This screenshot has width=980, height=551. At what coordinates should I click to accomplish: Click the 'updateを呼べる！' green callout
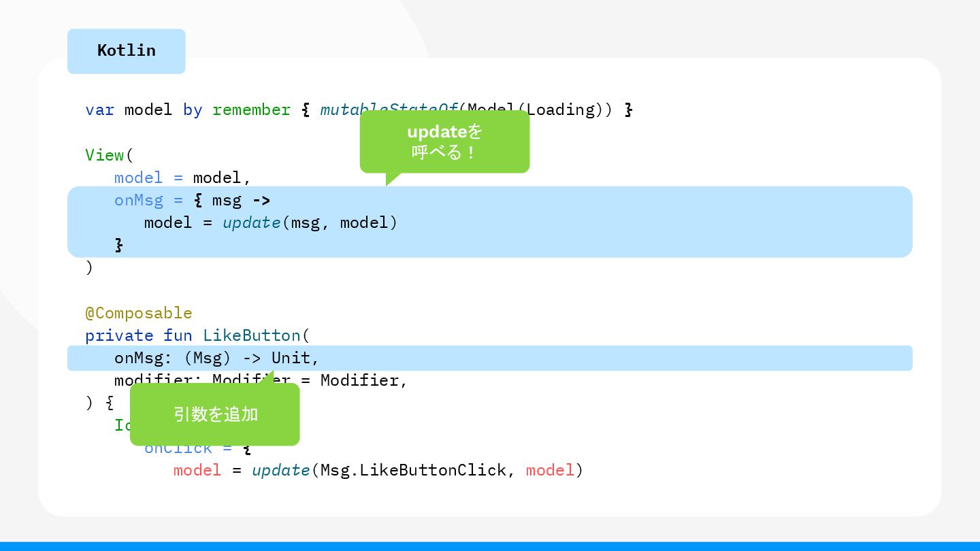[444, 142]
